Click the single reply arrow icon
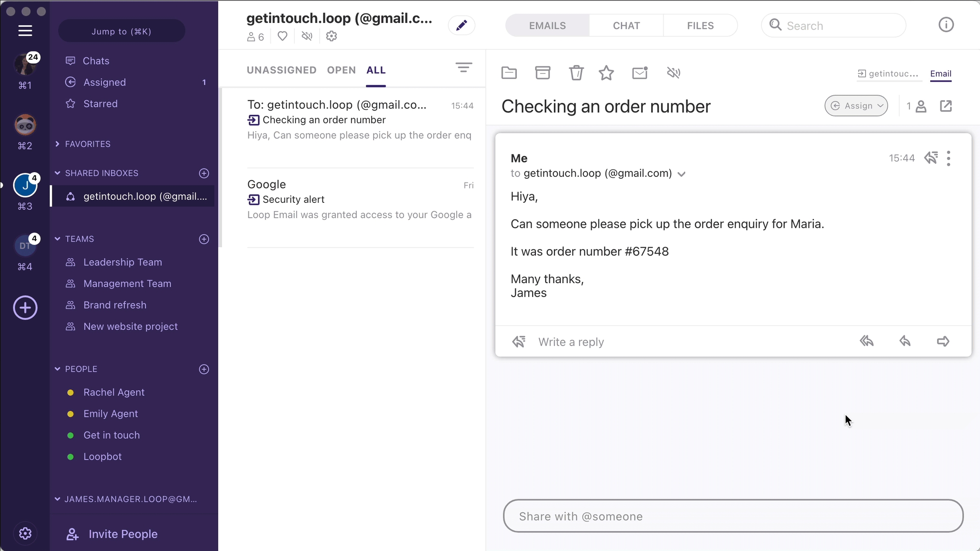The height and width of the screenshot is (551, 980). 905,341
